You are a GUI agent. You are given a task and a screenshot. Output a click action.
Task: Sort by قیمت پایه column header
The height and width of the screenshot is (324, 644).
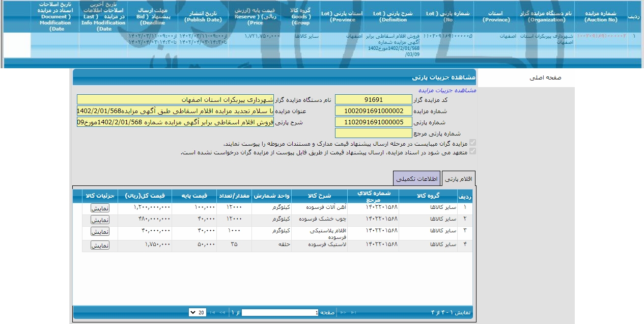[x=194, y=196]
